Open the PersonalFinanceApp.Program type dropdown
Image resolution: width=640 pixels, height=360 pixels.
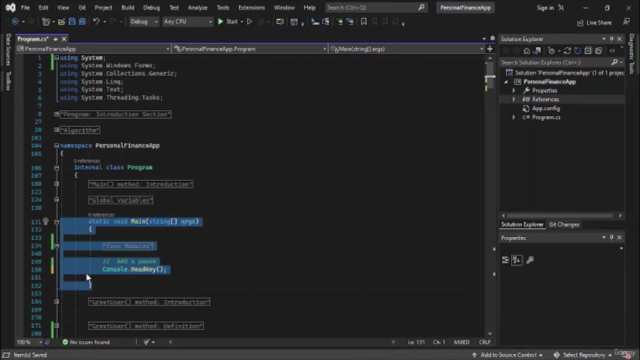(x=250, y=49)
